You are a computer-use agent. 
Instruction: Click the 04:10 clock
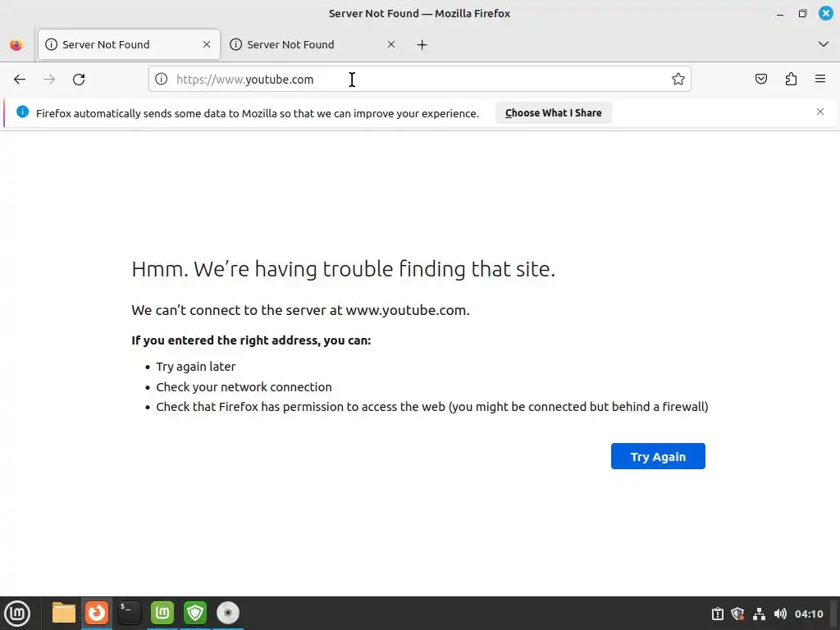(809, 614)
